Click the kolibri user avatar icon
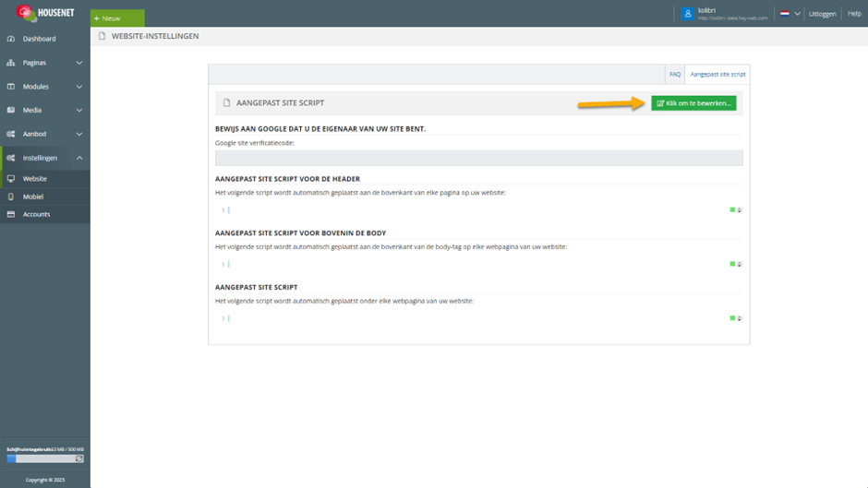868x488 pixels. 688,14
